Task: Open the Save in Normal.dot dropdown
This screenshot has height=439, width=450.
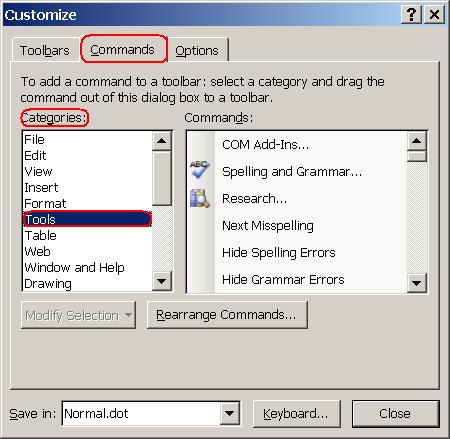Action: 229,413
